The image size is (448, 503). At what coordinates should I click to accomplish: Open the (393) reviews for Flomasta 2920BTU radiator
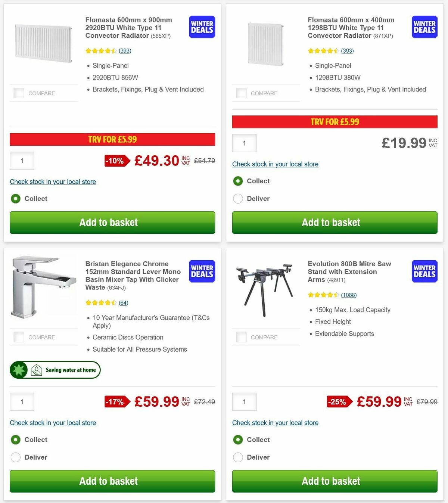[x=125, y=50]
